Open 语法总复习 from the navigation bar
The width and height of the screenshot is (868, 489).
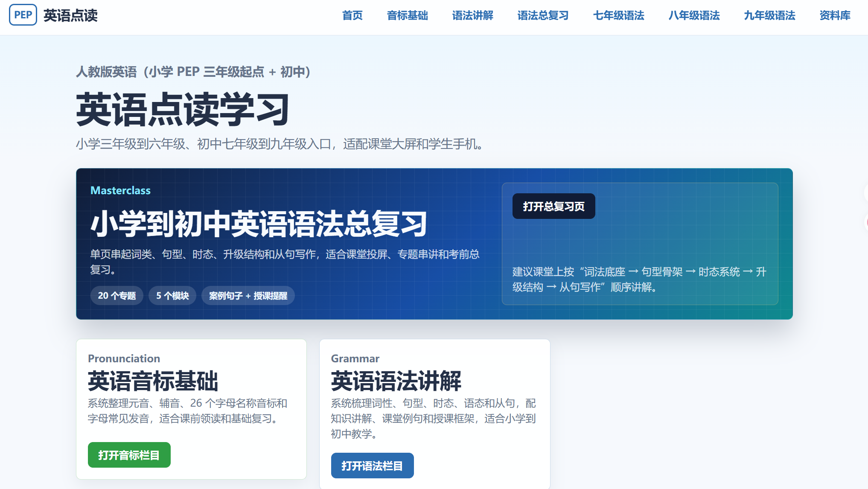coord(543,15)
